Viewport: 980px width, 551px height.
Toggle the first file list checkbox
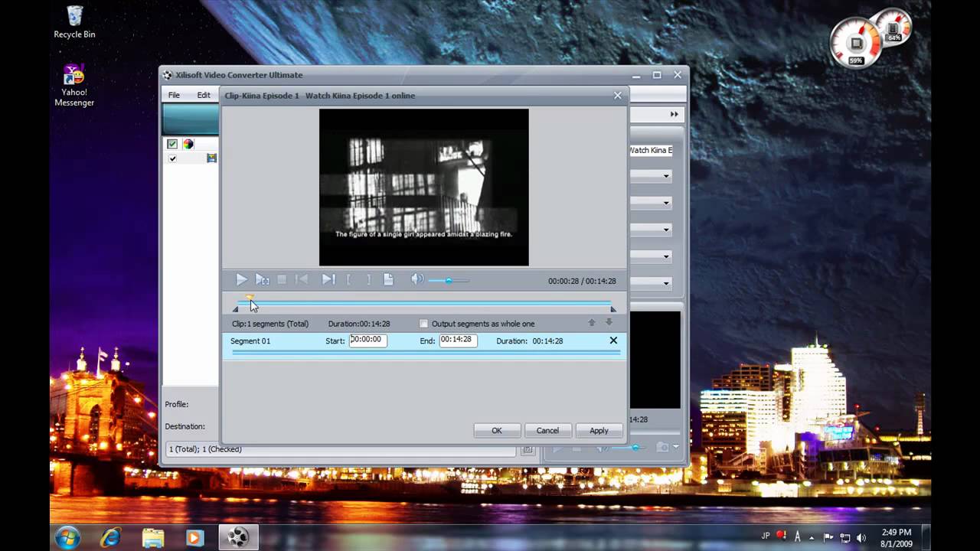(172, 144)
